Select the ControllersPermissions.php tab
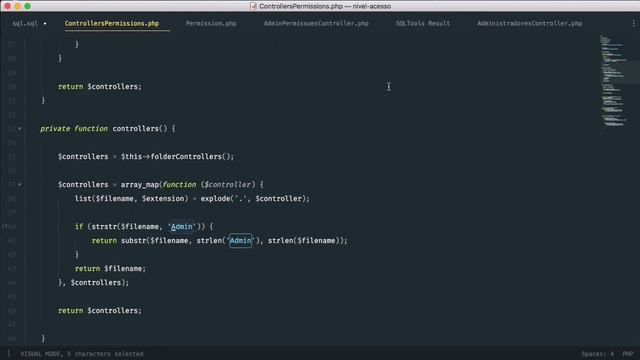Image resolution: width=640 pixels, height=360 pixels. click(112, 24)
